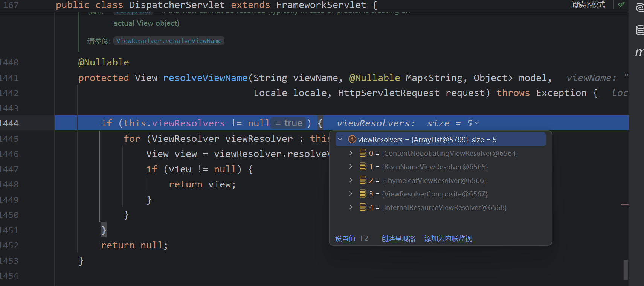The height and width of the screenshot is (286, 644).
Task: Open the top spiral tool window icon
Action: point(639,8)
